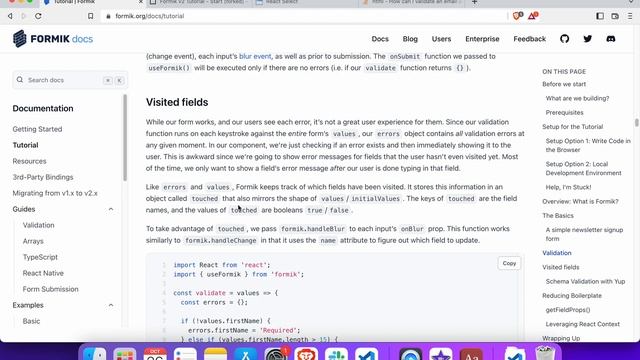Jump to The Basics section
The height and width of the screenshot is (360, 640).
[558, 216]
